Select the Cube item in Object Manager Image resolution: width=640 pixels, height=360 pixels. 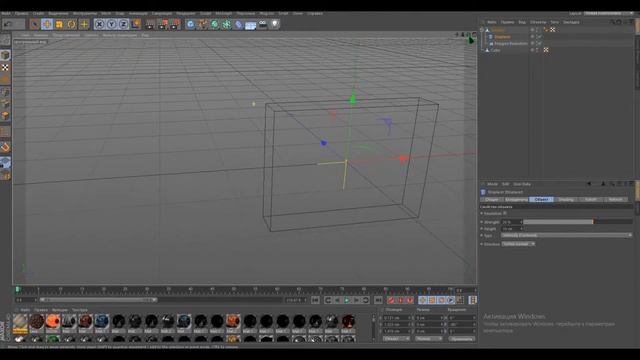(496, 50)
